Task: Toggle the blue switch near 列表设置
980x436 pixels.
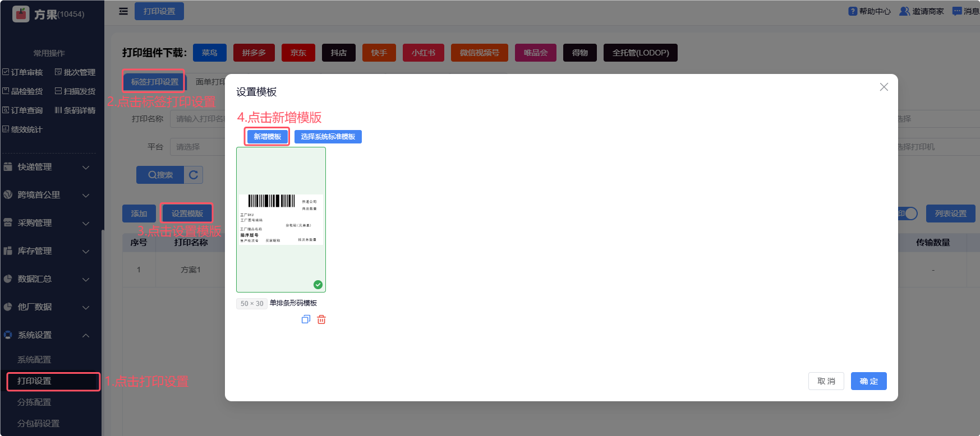Action: [908, 214]
